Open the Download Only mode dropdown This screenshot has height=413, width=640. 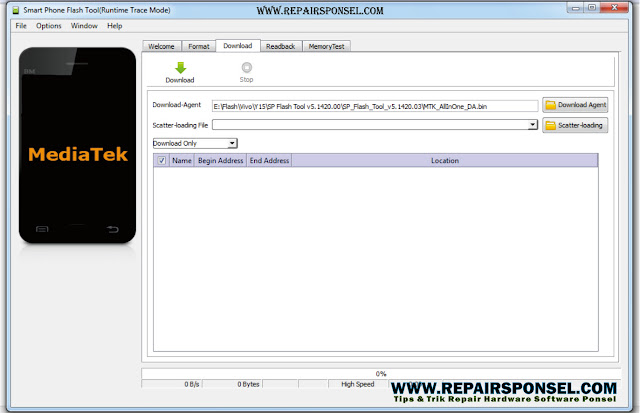195,143
